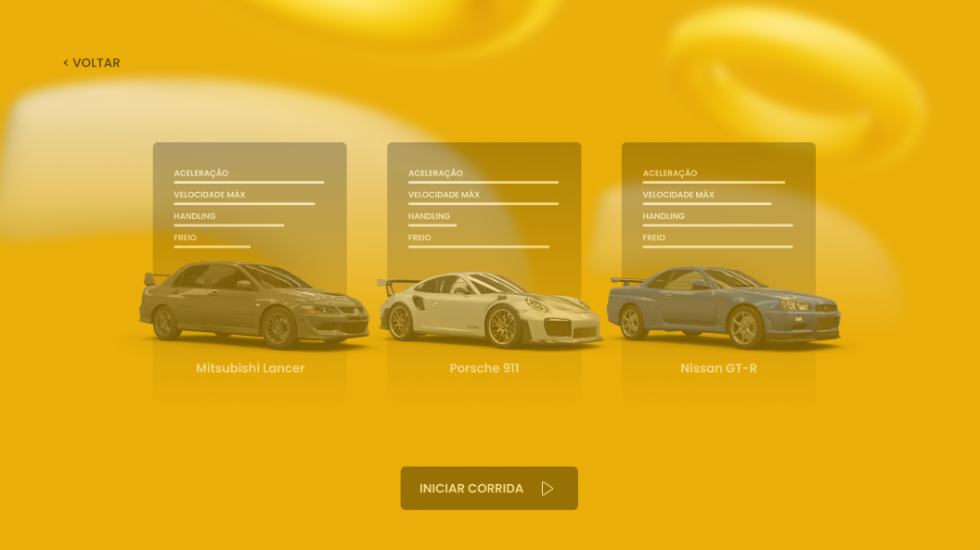The width and height of the screenshot is (980, 550).
Task: Click Mitsubishi Lancer HANDLING stat bar
Action: pos(228,225)
